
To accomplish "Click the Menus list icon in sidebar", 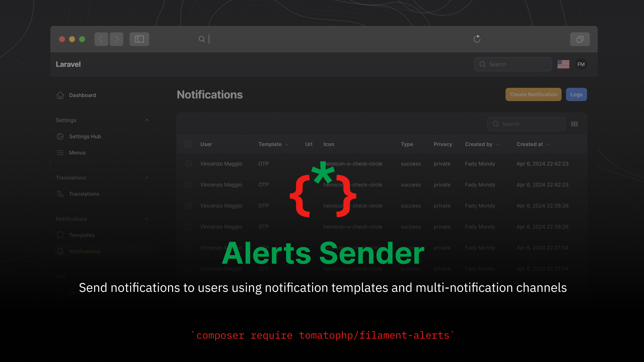I will coord(60,153).
